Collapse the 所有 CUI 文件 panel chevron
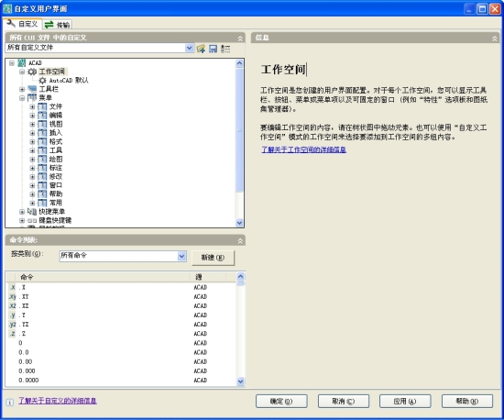The image size is (504, 420). [240, 39]
